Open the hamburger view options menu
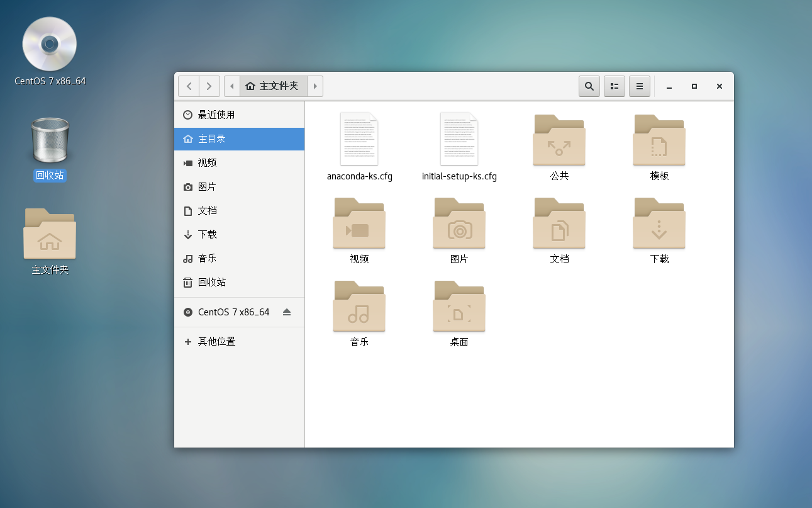Viewport: 812px width, 508px height. [x=640, y=86]
